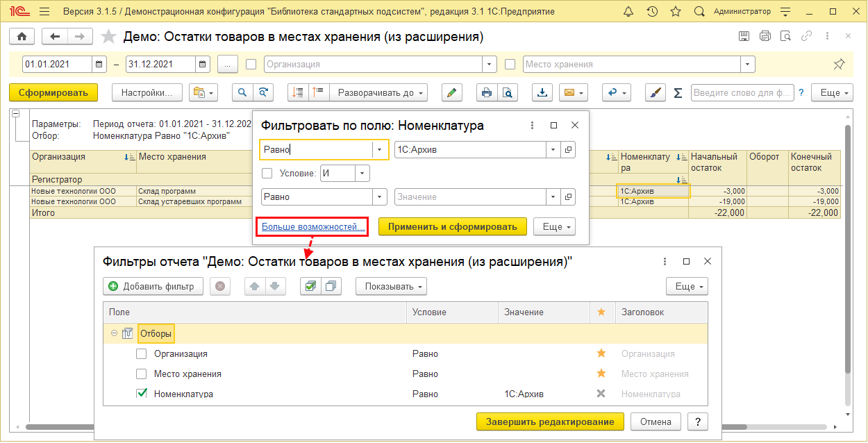The height and width of the screenshot is (443, 868).
Task: Collapse Отборы tree group
Action: tap(114, 334)
